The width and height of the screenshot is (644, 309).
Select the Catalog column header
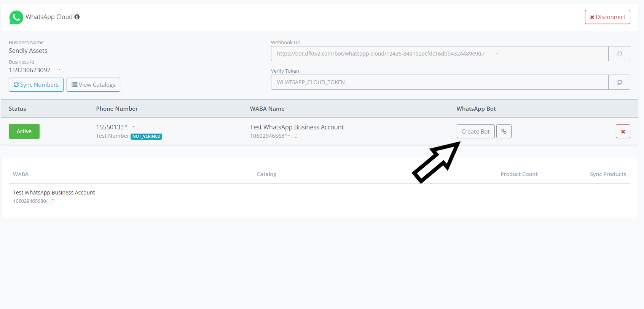(266, 174)
